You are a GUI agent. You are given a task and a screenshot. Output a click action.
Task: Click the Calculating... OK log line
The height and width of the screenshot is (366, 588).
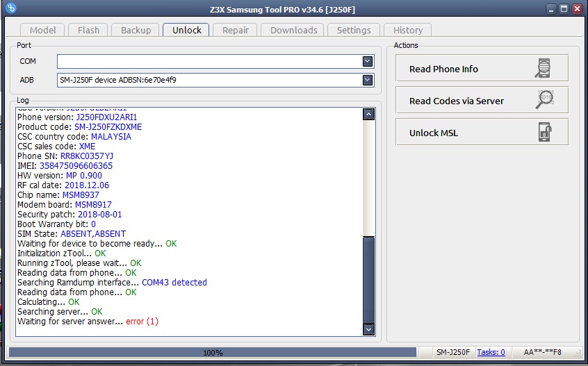point(49,302)
